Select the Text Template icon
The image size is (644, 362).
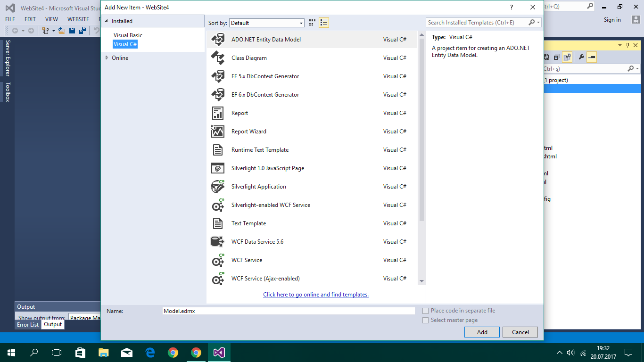pos(217,223)
